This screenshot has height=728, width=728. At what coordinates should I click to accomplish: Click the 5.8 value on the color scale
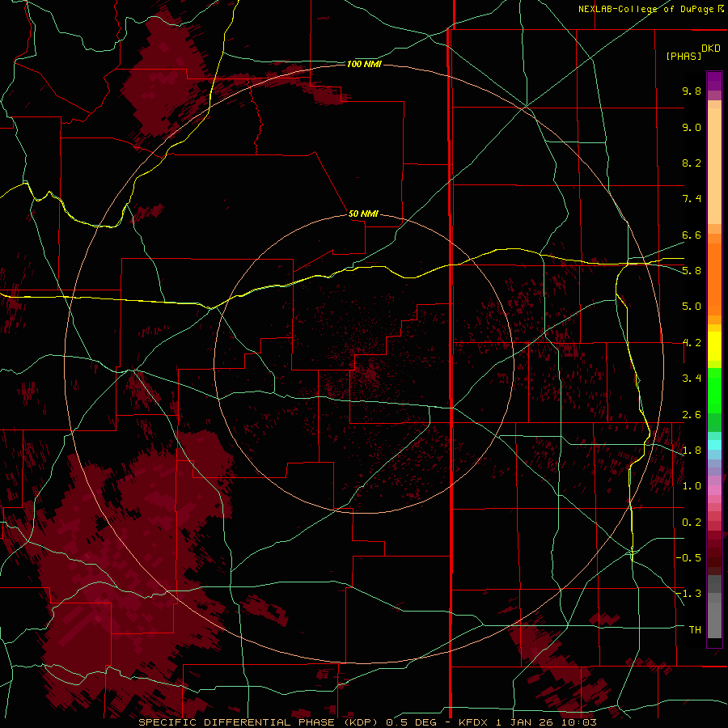tap(692, 271)
